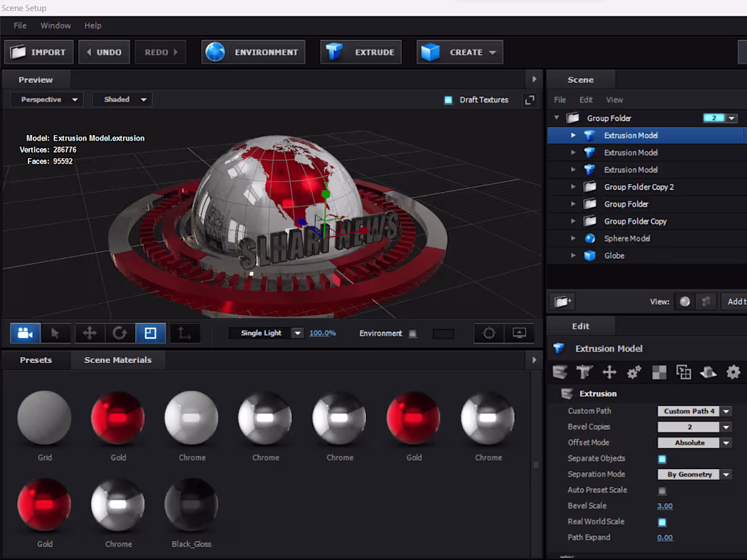
Task: Open the Extrusion properties icon tab
Action: click(560, 372)
